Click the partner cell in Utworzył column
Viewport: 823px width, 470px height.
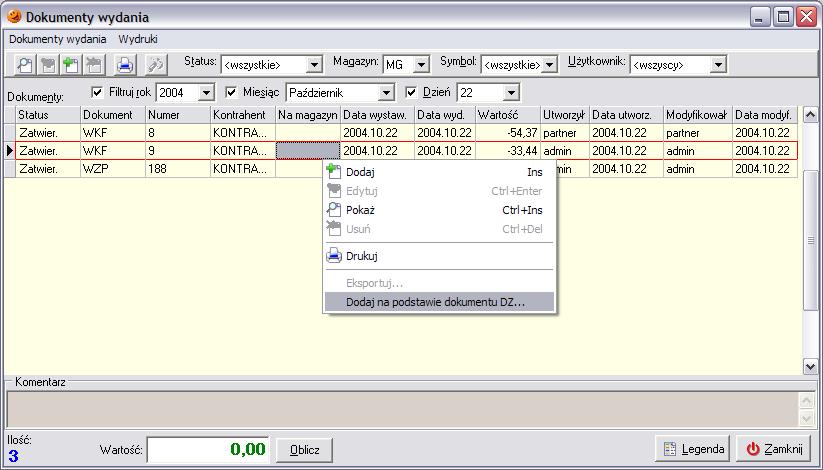(565, 133)
